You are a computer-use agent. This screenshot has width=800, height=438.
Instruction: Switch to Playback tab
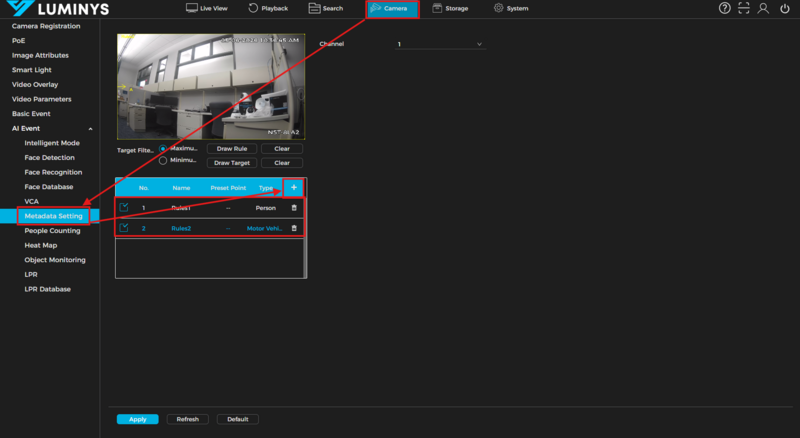tap(268, 8)
